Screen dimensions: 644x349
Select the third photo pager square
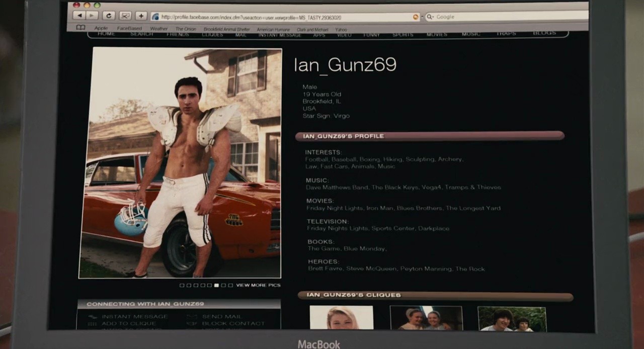(x=196, y=286)
